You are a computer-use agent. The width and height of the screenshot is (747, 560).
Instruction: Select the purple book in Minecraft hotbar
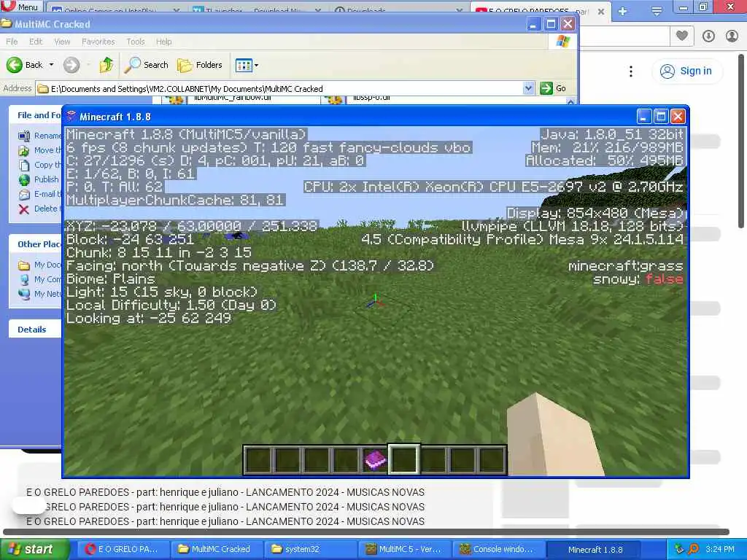pos(375,461)
